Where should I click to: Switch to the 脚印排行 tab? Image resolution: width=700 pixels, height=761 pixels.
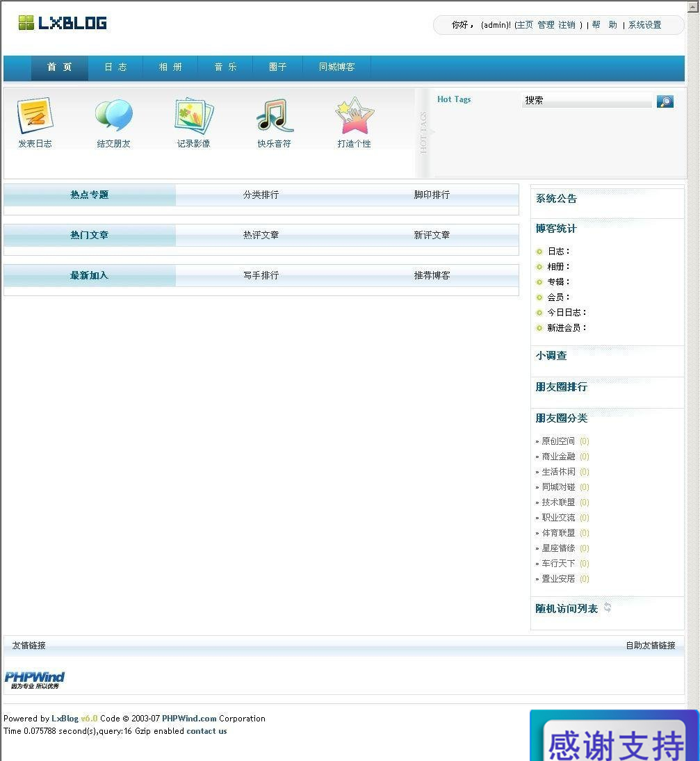(432, 195)
